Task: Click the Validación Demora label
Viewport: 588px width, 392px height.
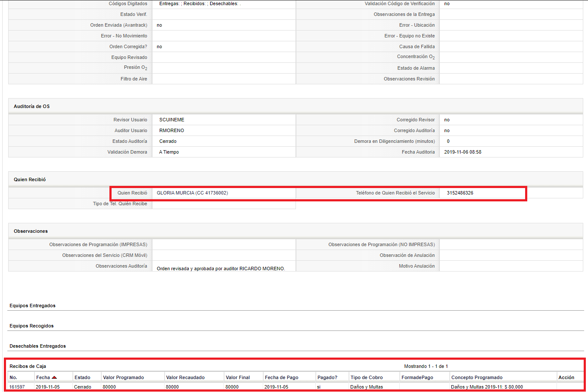Action: (x=128, y=152)
